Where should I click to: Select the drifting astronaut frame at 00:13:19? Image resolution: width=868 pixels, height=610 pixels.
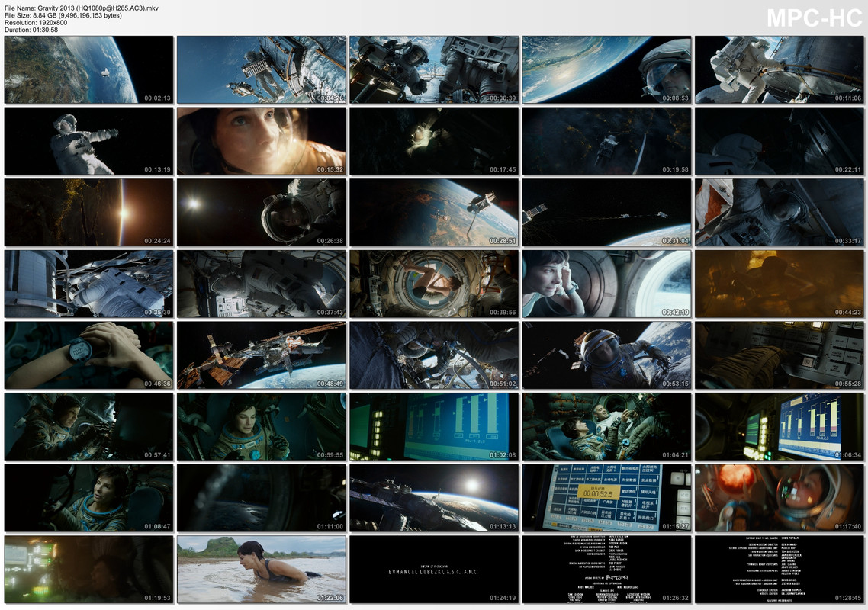tap(88, 141)
